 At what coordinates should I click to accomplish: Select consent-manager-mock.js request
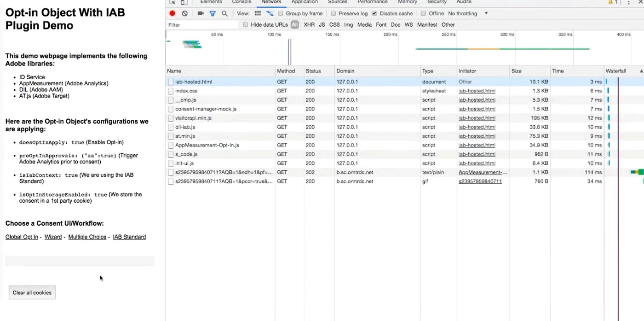tap(404, 109)
